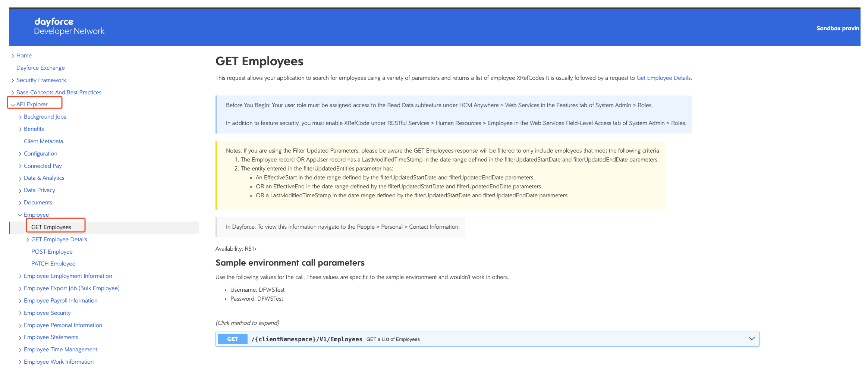Click the GET Employees page heading
This screenshot has width=868, height=376.
tap(260, 61)
